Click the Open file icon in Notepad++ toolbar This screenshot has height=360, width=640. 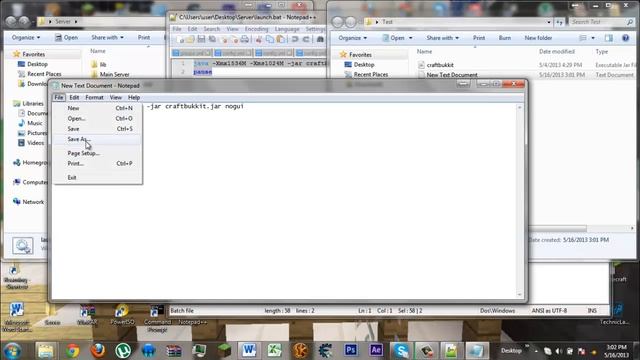(190, 40)
